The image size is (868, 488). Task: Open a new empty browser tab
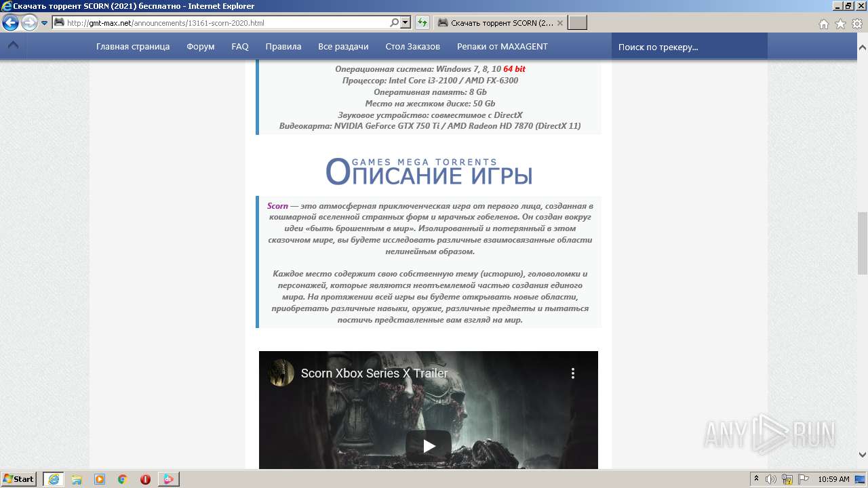pyautogui.click(x=577, y=22)
